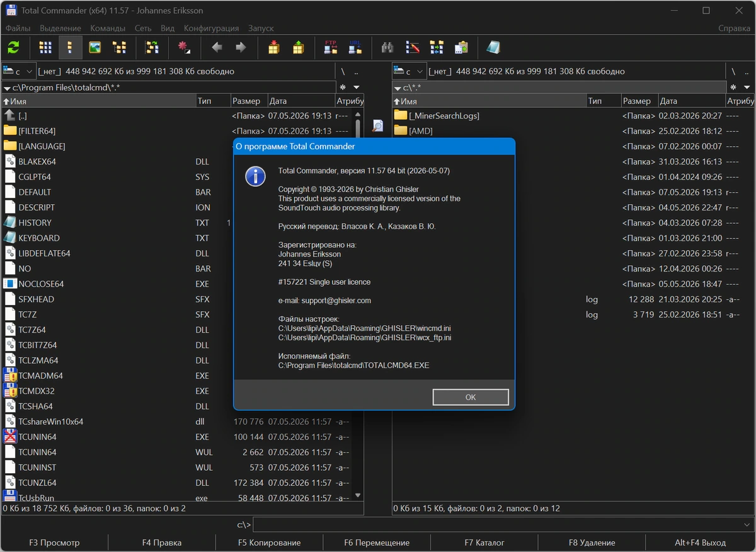Click left panel root directory backslash button
The height and width of the screenshot is (552, 756).
click(x=343, y=72)
